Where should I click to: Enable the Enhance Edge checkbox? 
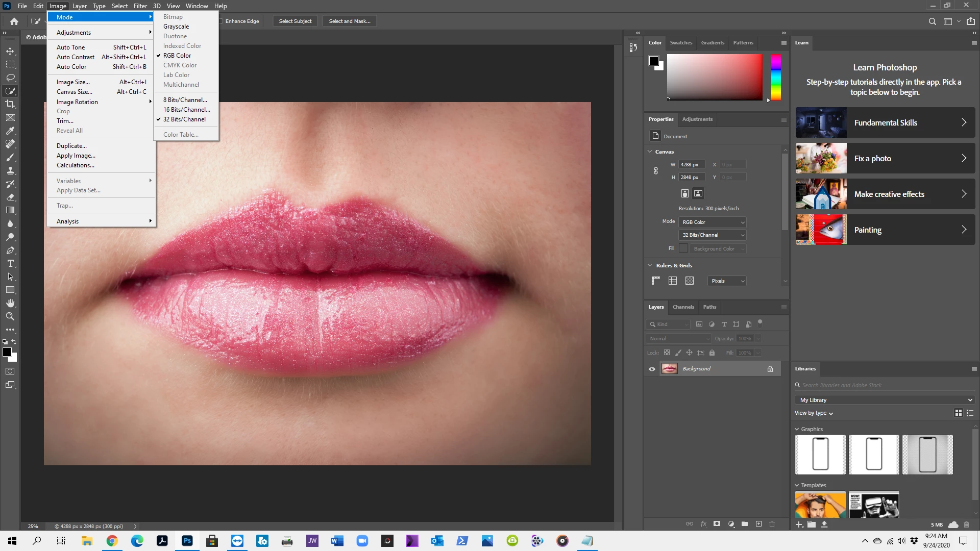point(221,21)
